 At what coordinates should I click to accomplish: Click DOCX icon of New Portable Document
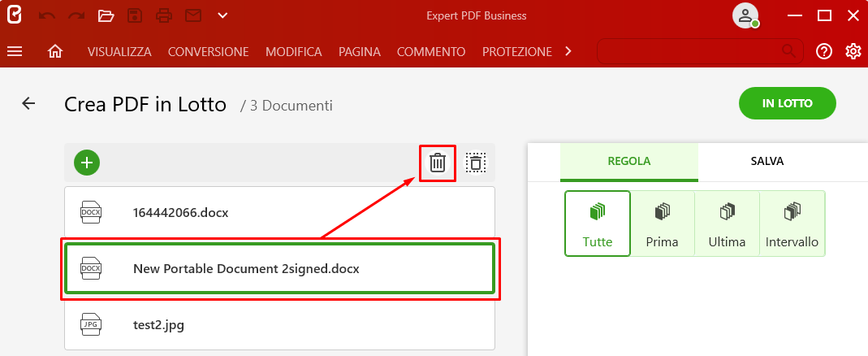(91, 268)
